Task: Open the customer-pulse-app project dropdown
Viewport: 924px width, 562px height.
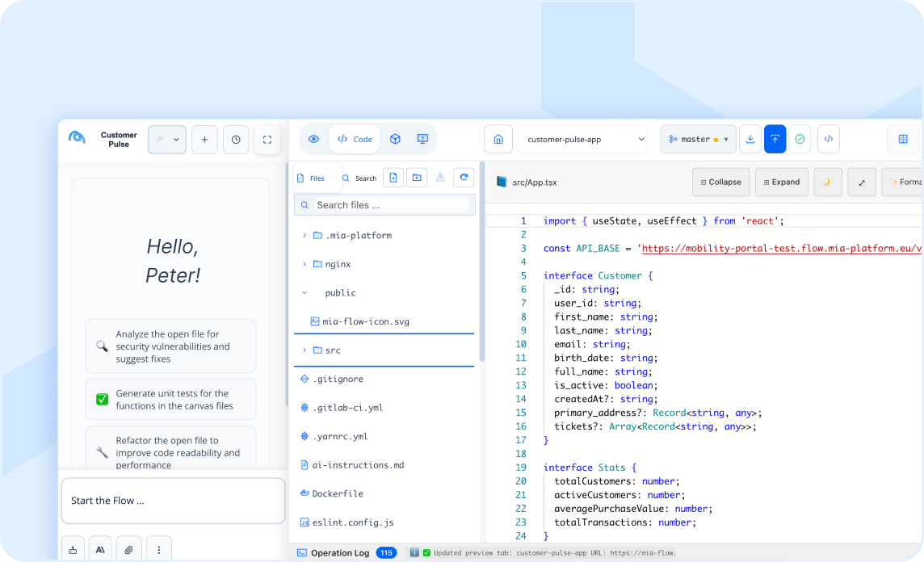Action: (582, 139)
